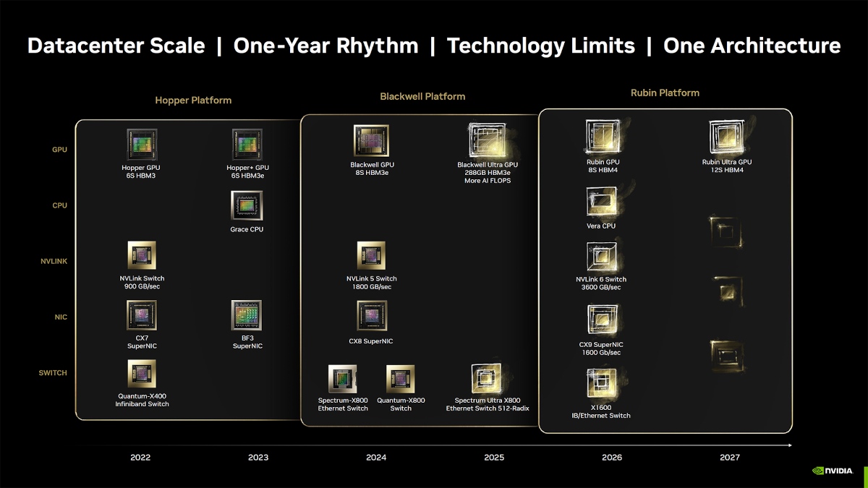The height and width of the screenshot is (488, 868).
Task: Click the NVIDIA logo in corner
Action: 835,471
